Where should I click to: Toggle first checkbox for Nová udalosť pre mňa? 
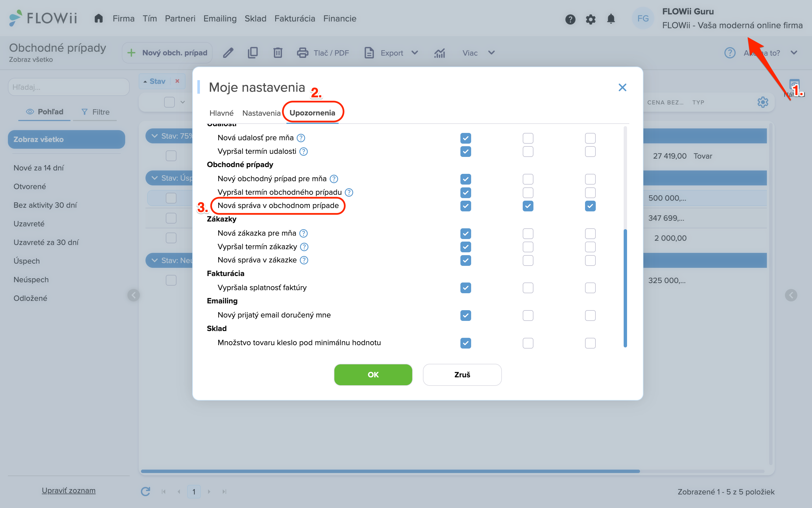click(x=466, y=138)
